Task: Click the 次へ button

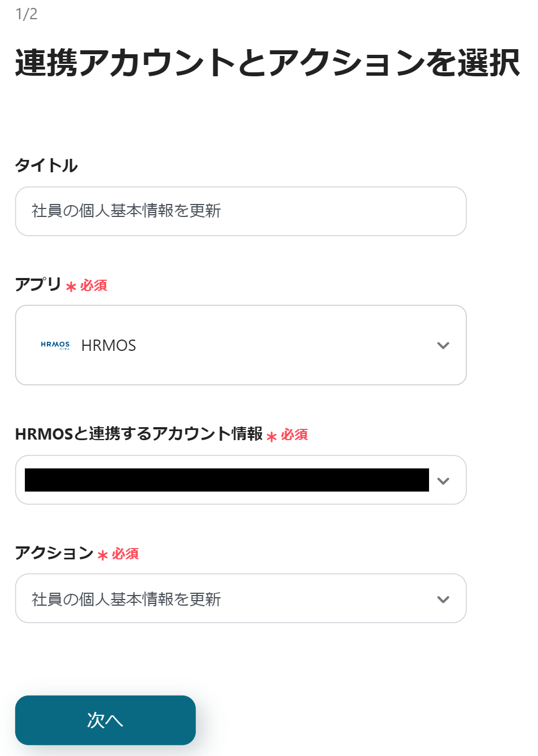Action: tap(106, 720)
